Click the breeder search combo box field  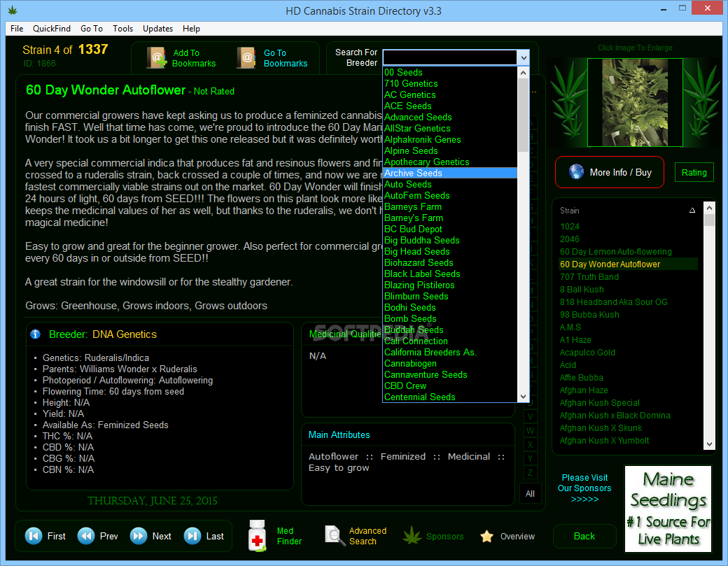click(449, 58)
